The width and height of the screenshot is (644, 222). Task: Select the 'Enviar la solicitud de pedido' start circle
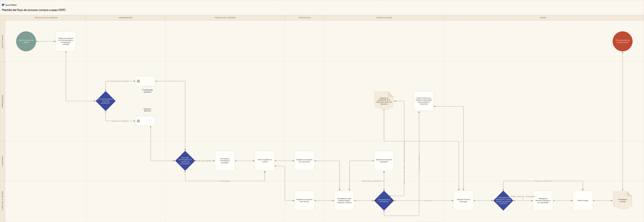(x=26, y=41)
